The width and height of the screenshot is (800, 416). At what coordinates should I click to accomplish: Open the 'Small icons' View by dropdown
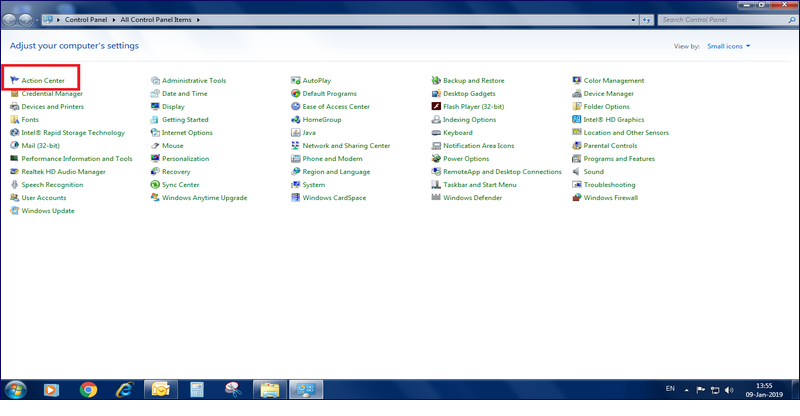coord(728,46)
